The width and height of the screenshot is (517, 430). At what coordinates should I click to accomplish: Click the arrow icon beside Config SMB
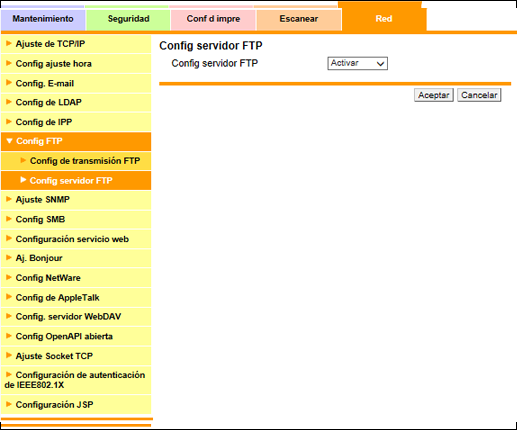click(9, 219)
